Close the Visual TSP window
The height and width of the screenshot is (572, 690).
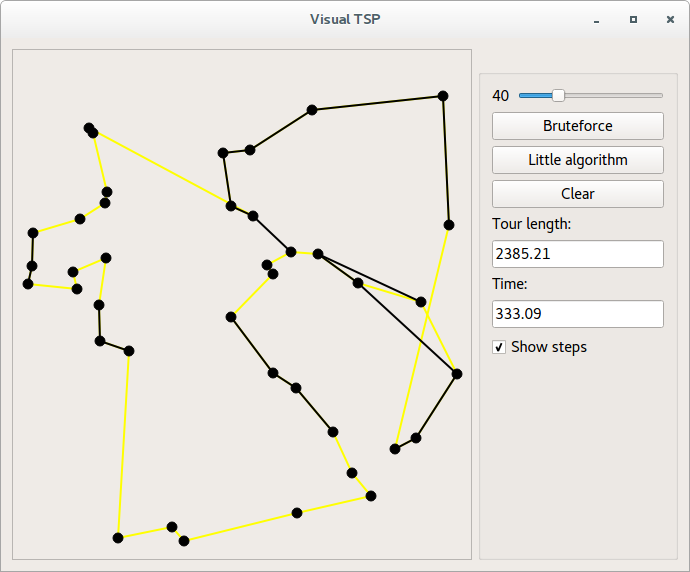pos(670,19)
